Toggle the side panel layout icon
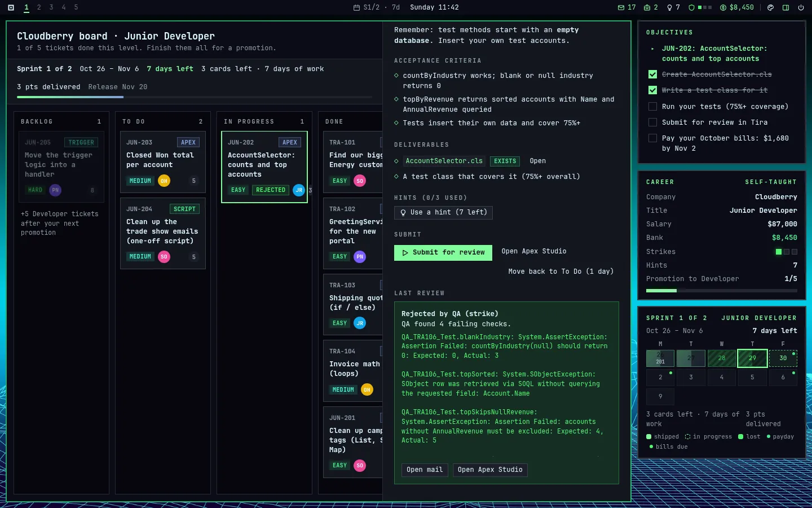This screenshot has height=508, width=812. click(x=786, y=7)
